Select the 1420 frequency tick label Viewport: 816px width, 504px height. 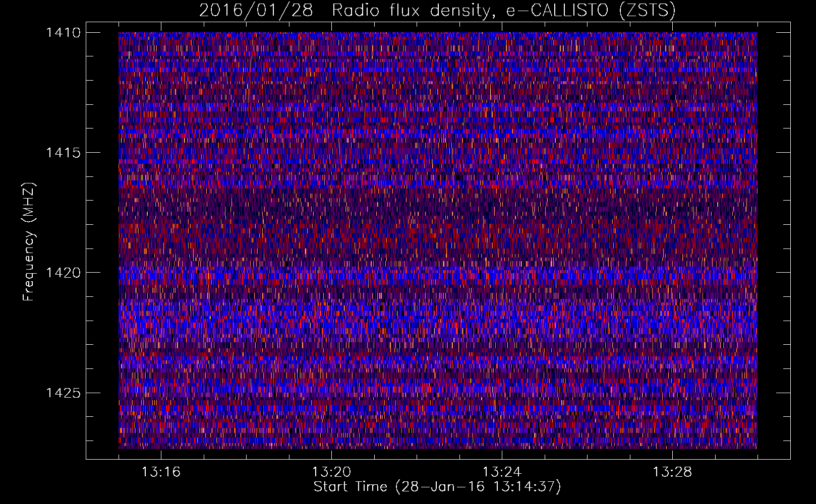pyautogui.click(x=63, y=273)
